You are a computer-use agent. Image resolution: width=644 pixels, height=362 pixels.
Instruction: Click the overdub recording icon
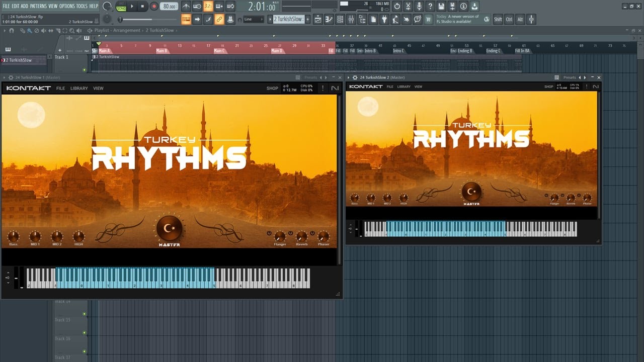point(219,6)
